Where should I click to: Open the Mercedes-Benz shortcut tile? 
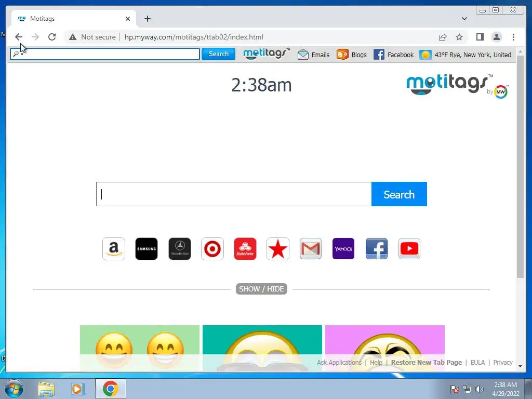pyautogui.click(x=180, y=249)
